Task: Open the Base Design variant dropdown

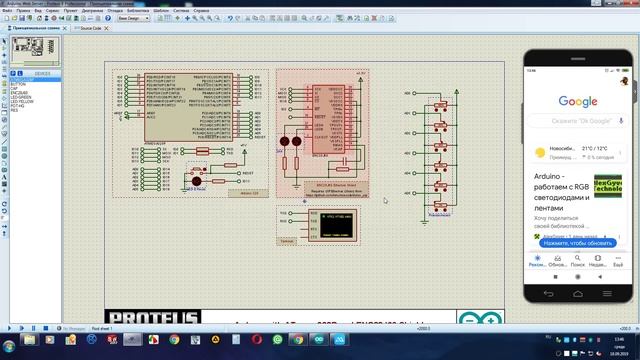Action: tap(133, 18)
